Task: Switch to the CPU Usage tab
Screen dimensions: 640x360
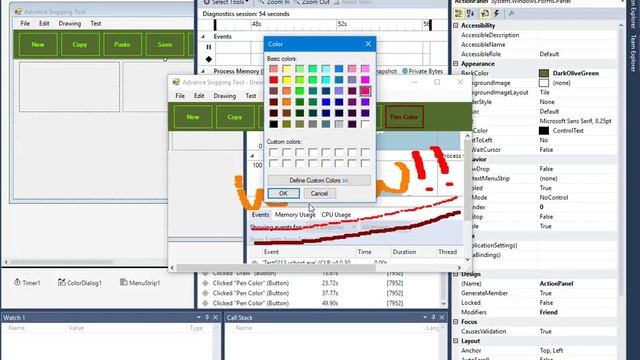Action: click(336, 215)
